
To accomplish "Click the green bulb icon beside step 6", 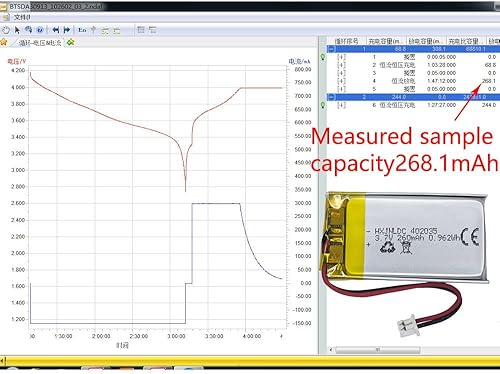I will [x=323, y=105].
